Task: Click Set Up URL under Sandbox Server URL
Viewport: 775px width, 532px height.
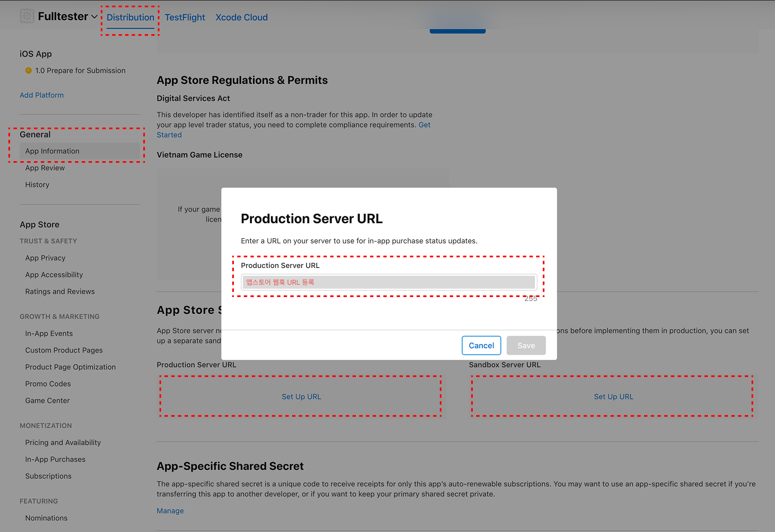Action: point(613,397)
